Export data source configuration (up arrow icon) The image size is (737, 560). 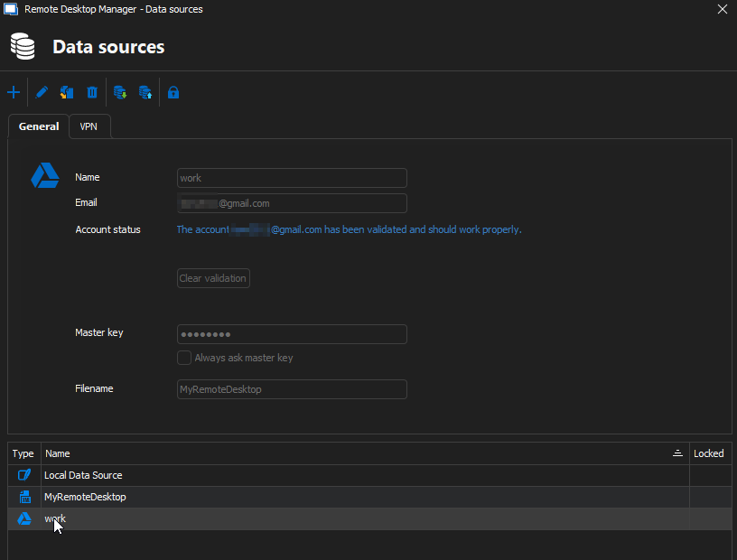(x=145, y=92)
